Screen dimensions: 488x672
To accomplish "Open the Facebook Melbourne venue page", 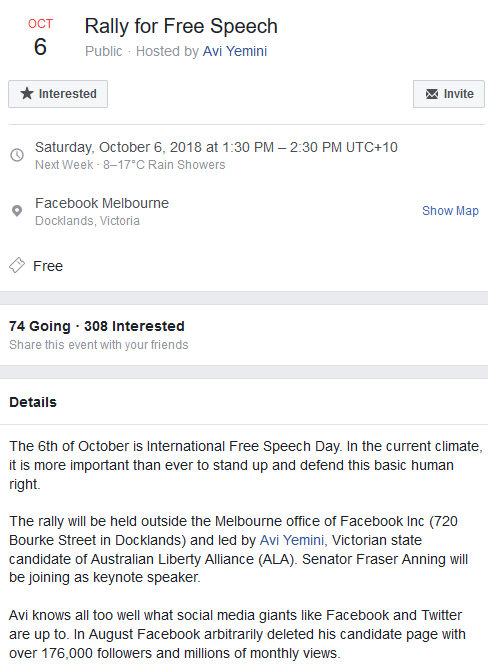I will tap(102, 203).
